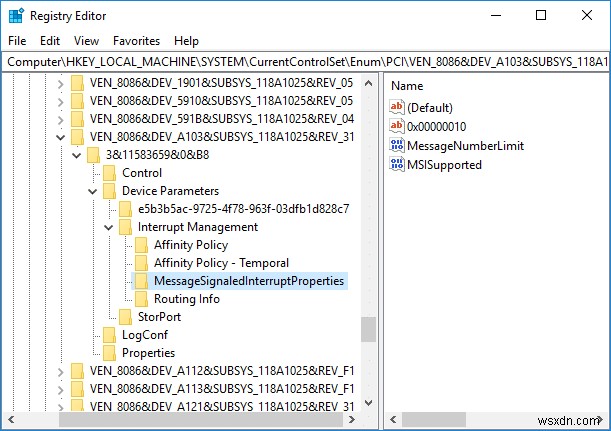Screen dimensions: 611x431
Task: Click the MSISupported DWORD icon
Action: (397, 164)
